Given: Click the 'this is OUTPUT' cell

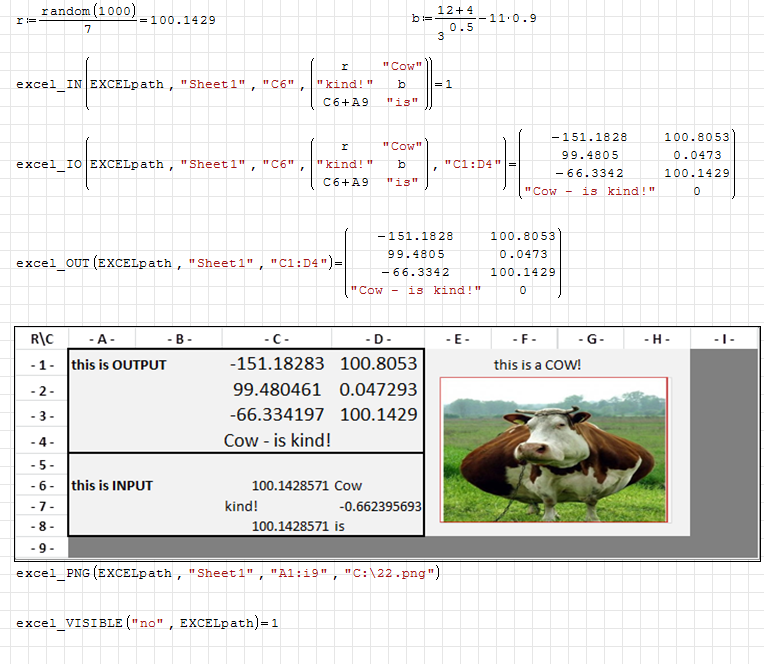Looking at the screenshot, I should click(x=119, y=365).
